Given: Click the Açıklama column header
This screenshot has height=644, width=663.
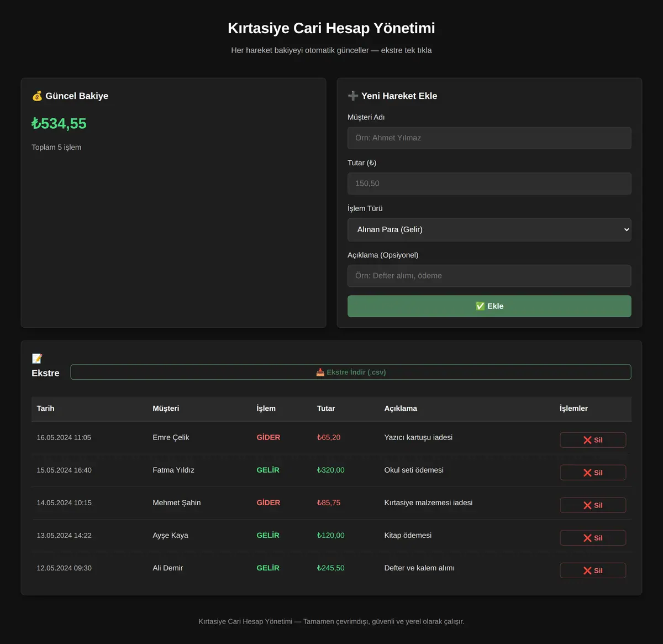Looking at the screenshot, I should tap(401, 409).
